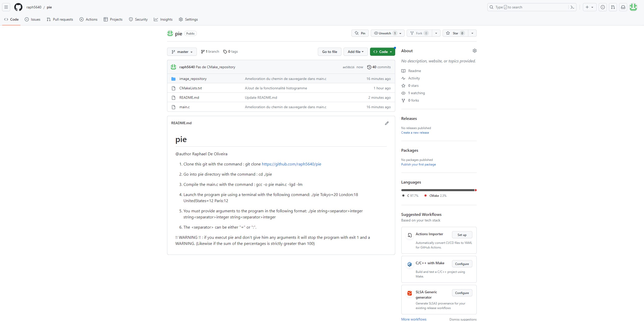Click the issues icon in top header
This screenshot has width=644, height=321.
pyautogui.click(x=602, y=7)
